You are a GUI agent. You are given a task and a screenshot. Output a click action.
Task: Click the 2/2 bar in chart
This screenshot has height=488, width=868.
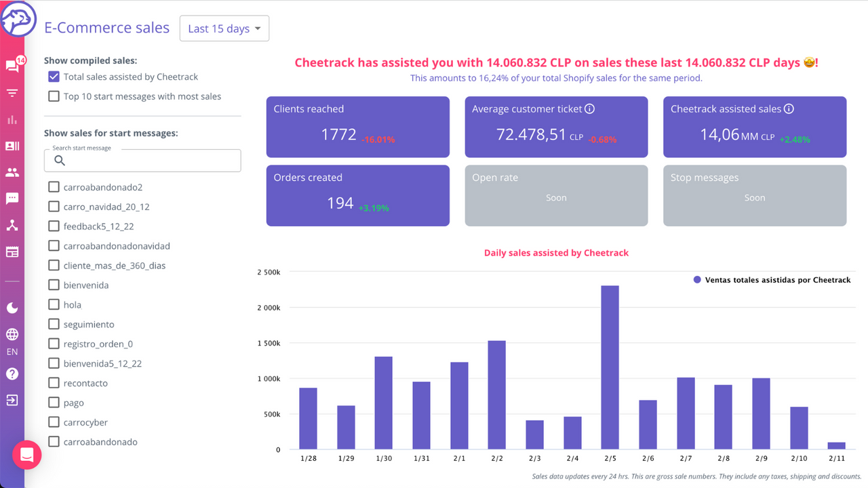click(x=496, y=395)
